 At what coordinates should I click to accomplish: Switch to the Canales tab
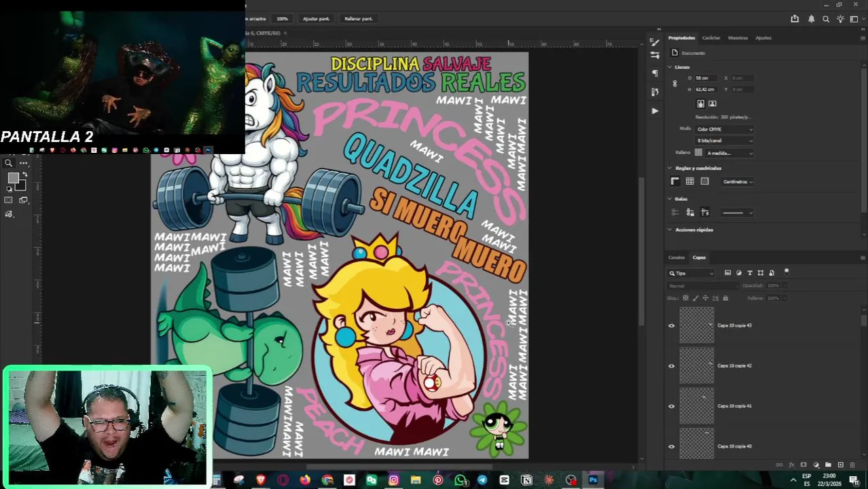tap(676, 257)
